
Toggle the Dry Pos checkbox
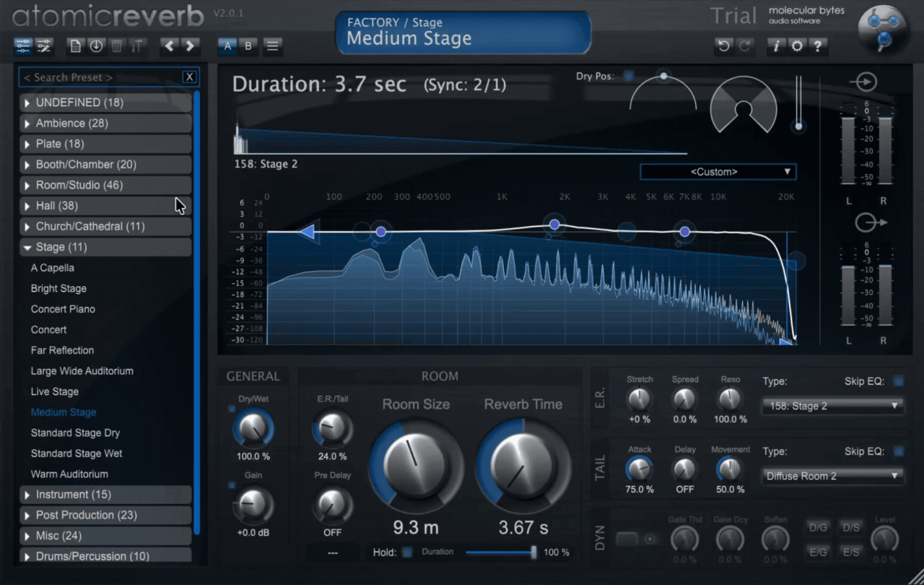tap(629, 76)
